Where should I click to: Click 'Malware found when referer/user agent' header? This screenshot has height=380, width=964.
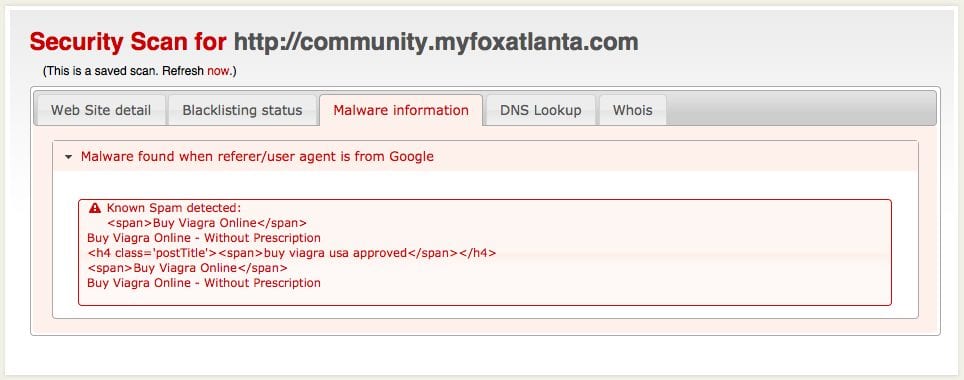[257, 157]
